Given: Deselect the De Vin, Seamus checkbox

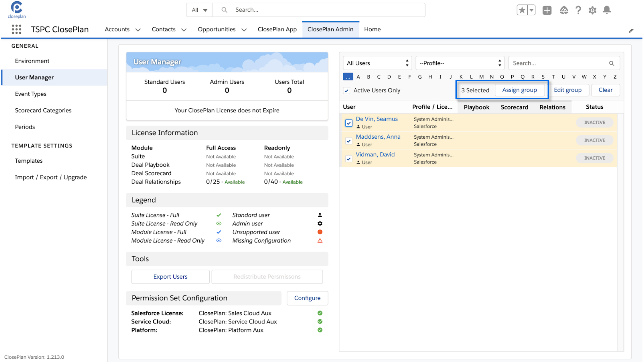Looking at the screenshot, I should pos(349,123).
